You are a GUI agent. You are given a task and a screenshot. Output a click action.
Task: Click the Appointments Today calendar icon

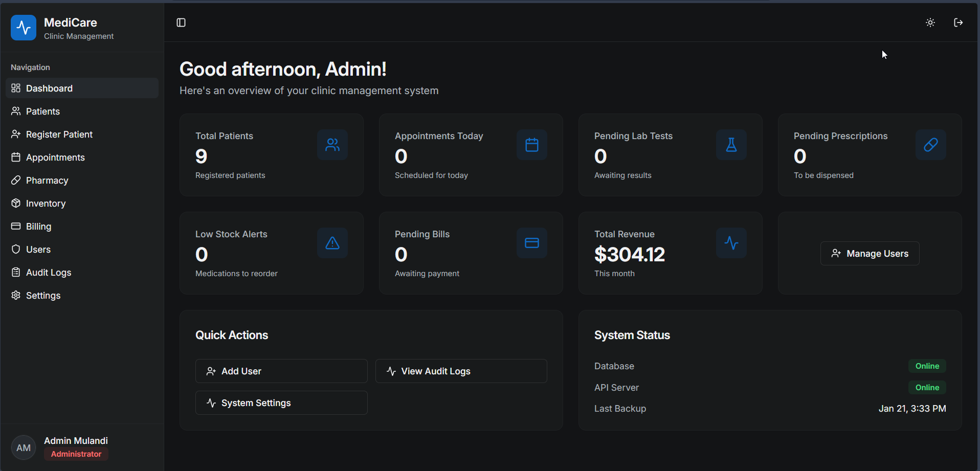point(532,145)
